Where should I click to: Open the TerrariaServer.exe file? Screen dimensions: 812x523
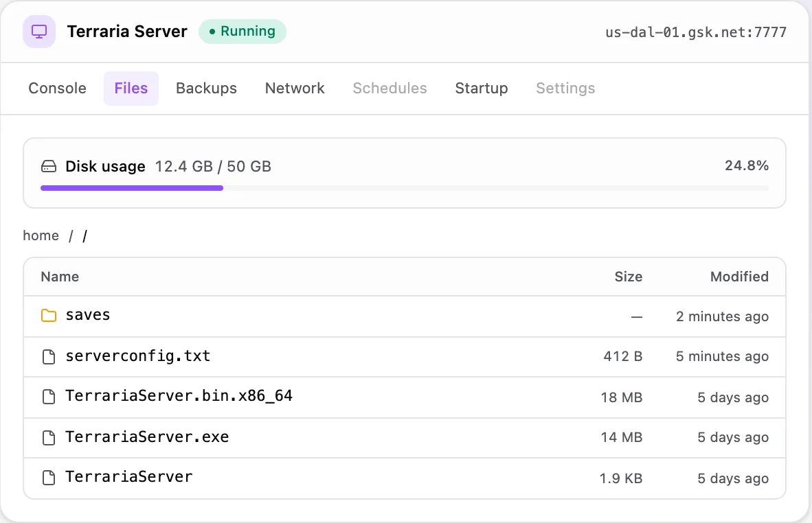point(147,437)
